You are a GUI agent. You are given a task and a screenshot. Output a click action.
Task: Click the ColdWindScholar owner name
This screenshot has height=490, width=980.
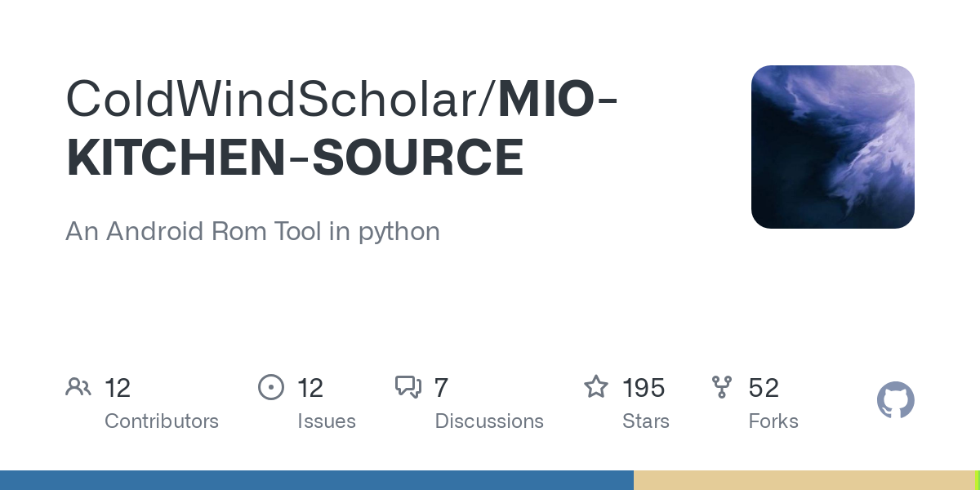tap(276, 98)
